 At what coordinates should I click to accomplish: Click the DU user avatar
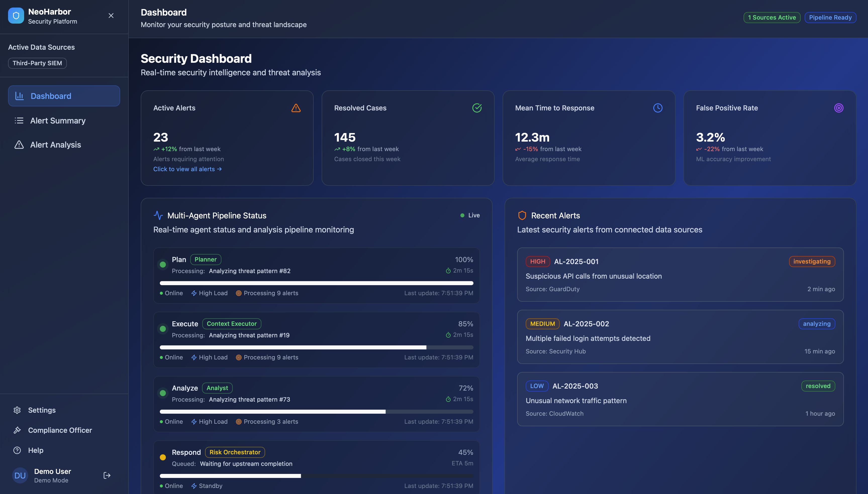20,475
